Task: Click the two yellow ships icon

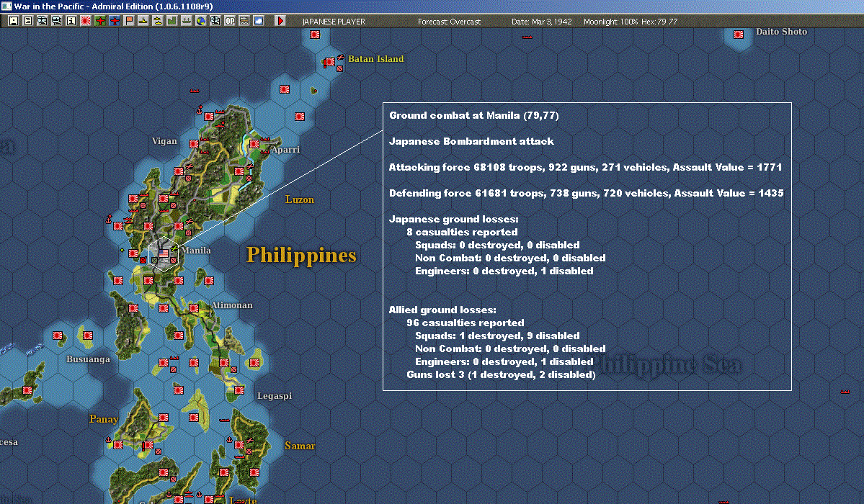Action: (158, 21)
